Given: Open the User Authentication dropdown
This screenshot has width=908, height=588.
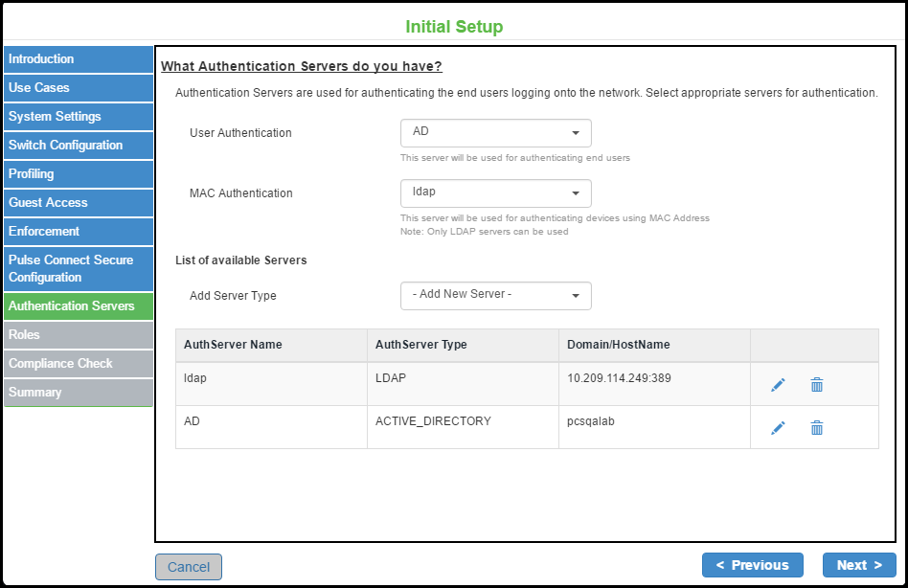Looking at the screenshot, I should click(x=495, y=133).
